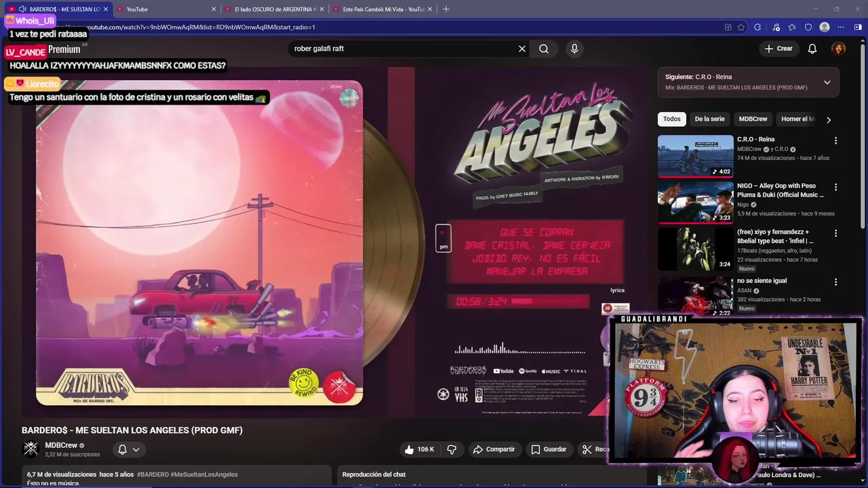Click the magnifier search button
The height and width of the screenshot is (488, 868).
[544, 49]
